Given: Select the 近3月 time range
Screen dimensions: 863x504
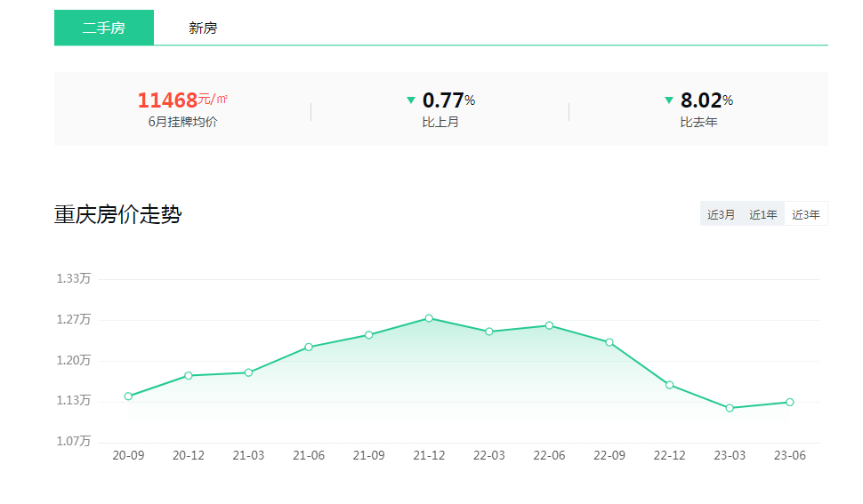Looking at the screenshot, I should [721, 214].
